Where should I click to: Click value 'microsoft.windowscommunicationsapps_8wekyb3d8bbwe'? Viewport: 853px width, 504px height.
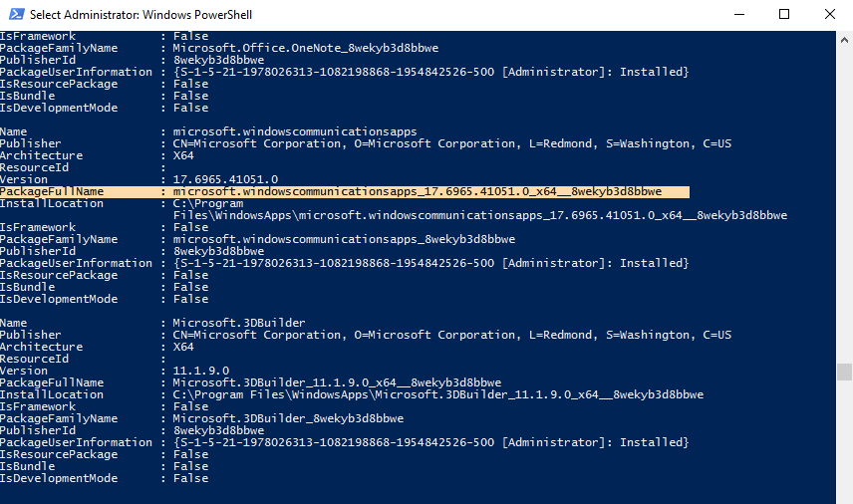[344, 239]
